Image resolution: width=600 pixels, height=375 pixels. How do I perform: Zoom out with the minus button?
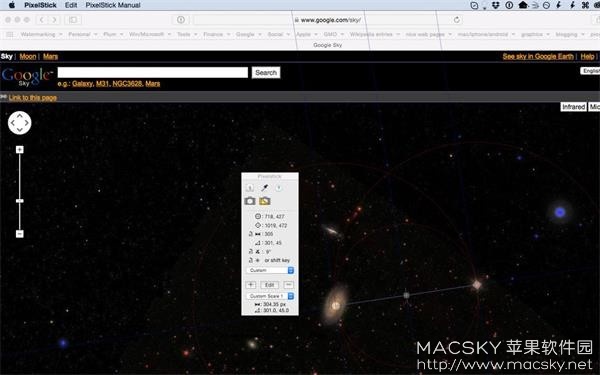(x=20, y=234)
